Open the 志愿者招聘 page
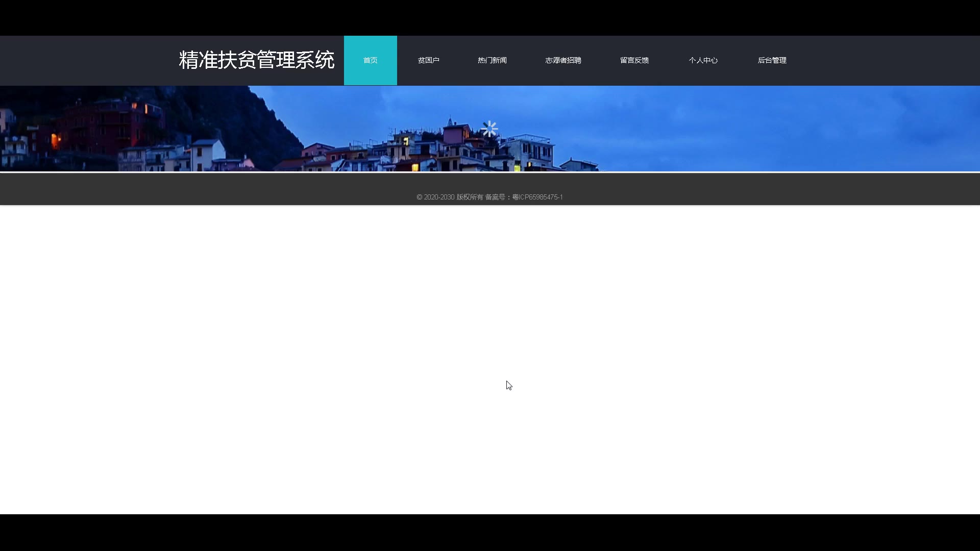Image resolution: width=980 pixels, height=551 pixels. point(563,60)
